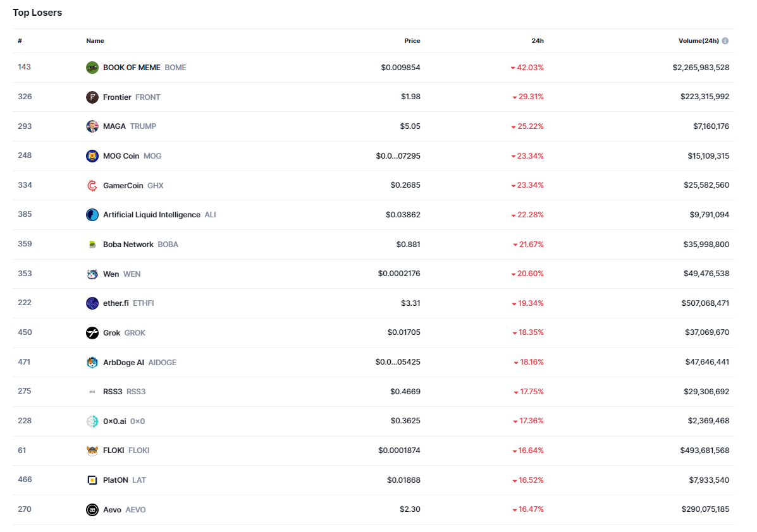Viewport: 757px width, 532px height.
Task: Sort table by Price column header
Action: [x=412, y=41]
